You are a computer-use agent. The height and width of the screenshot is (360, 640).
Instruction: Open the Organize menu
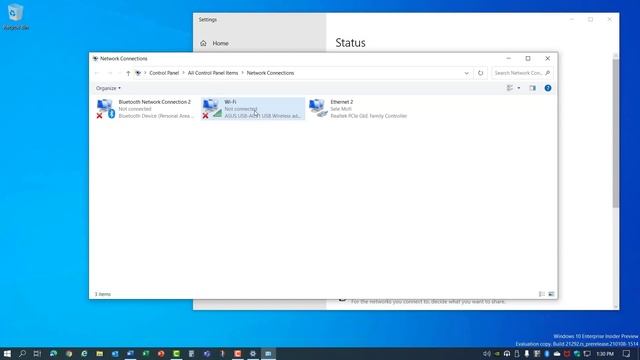pos(108,88)
